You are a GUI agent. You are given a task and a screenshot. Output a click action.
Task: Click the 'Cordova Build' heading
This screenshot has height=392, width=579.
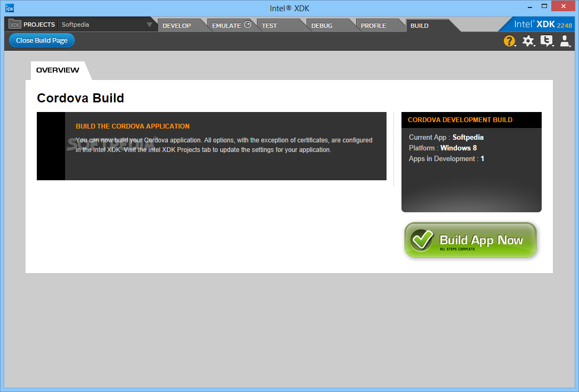(81, 98)
